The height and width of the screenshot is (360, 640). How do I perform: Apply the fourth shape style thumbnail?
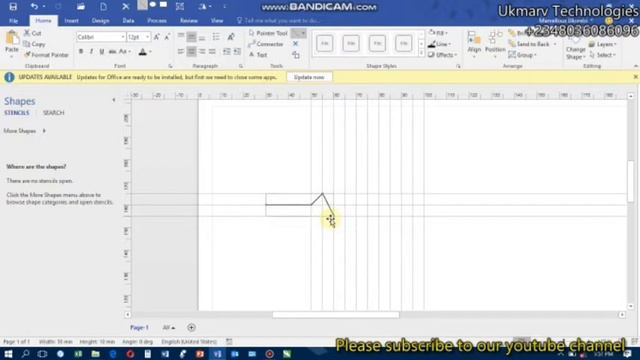coord(403,44)
